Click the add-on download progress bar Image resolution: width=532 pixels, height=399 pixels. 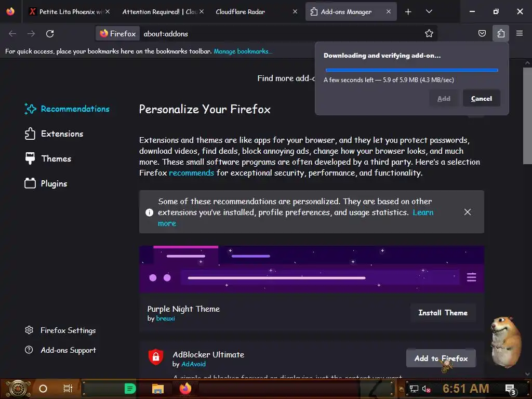411,70
